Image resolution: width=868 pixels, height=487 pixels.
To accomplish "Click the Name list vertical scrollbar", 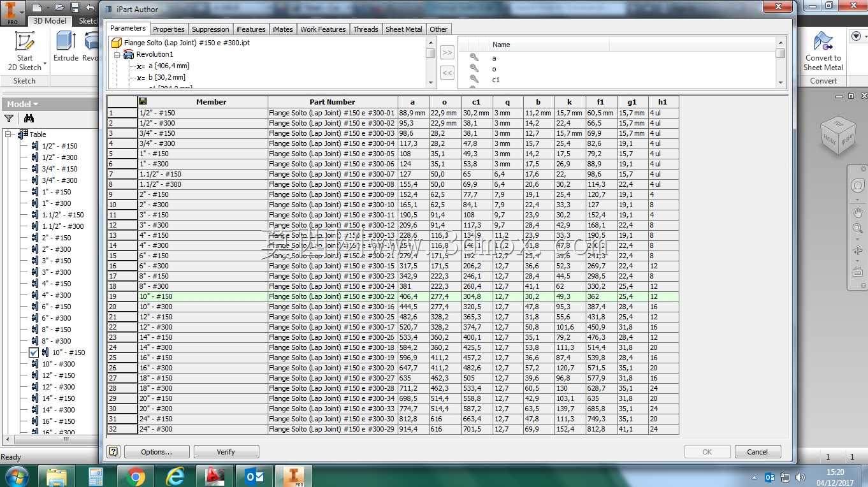I will 781,62.
